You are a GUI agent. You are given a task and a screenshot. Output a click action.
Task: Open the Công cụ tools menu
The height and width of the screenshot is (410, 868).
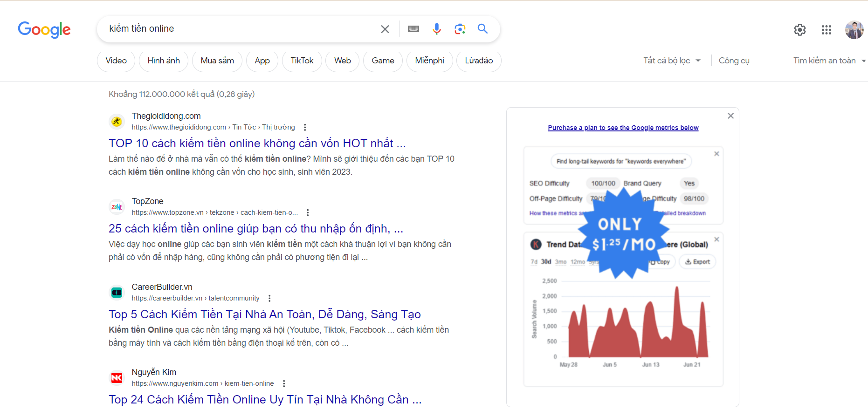click(x=734, y=61)
